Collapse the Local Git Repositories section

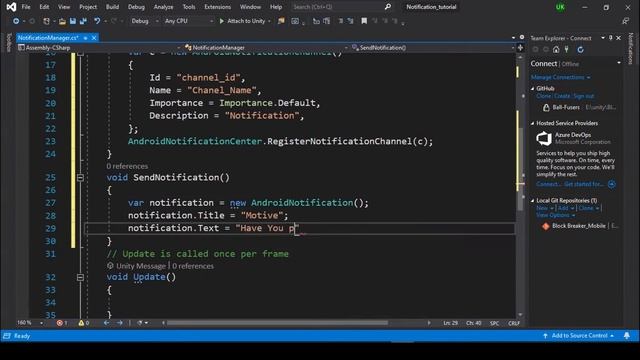(533, 200)
